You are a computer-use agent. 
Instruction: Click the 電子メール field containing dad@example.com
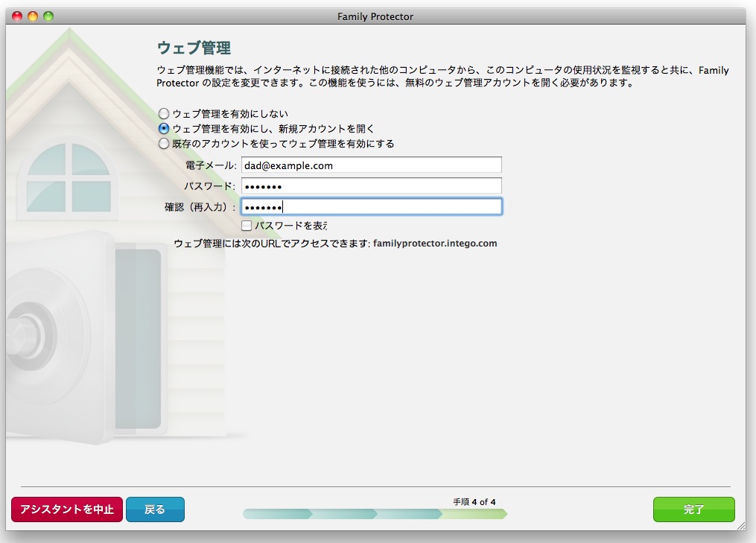(x=371, y=165)
